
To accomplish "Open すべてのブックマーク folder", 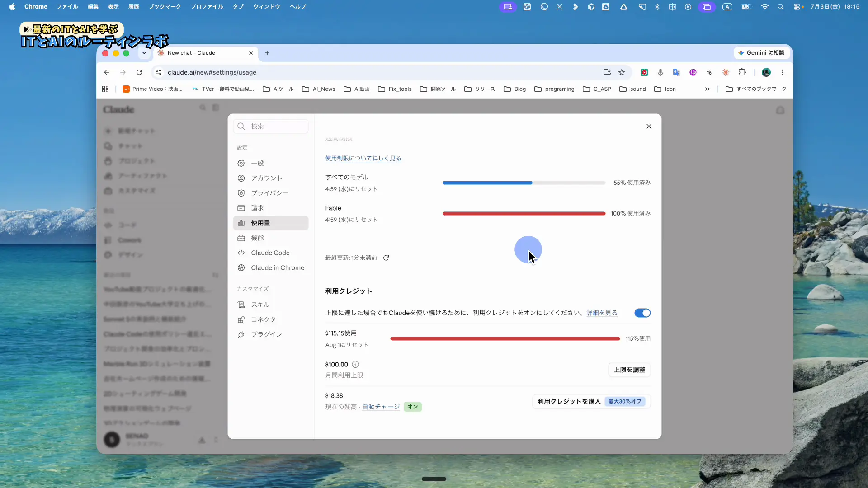I will pyautogui.click(x=756, y=89).
